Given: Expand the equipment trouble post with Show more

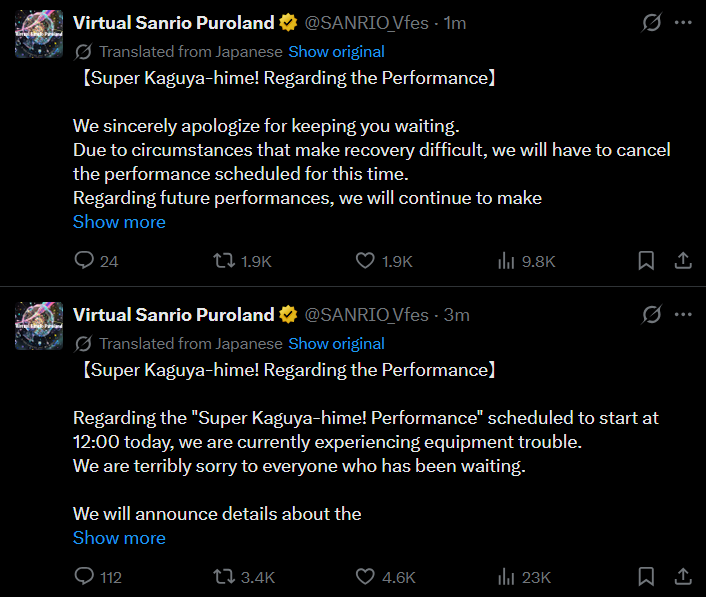Looking at the screenshot, I should (119, 538).
